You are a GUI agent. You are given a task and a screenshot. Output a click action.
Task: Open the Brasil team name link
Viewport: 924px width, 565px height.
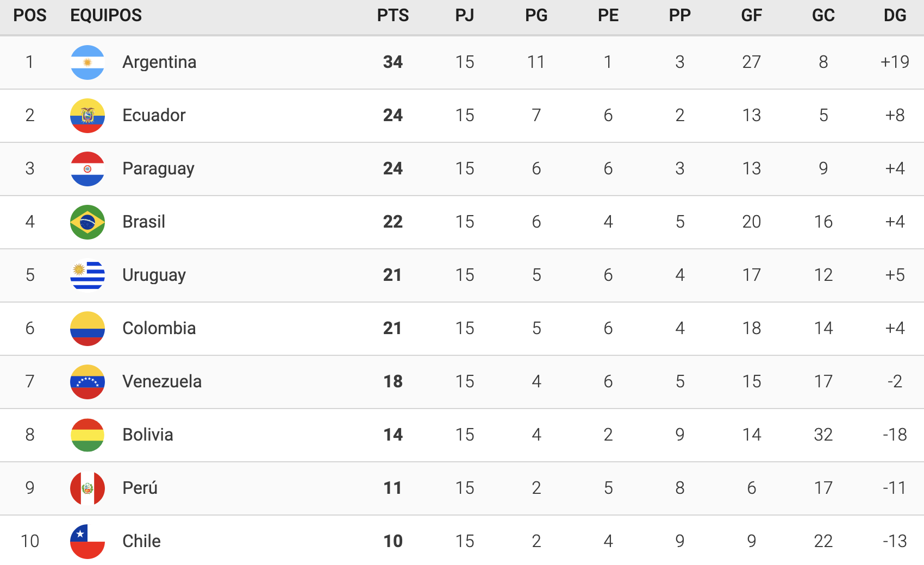143,222
